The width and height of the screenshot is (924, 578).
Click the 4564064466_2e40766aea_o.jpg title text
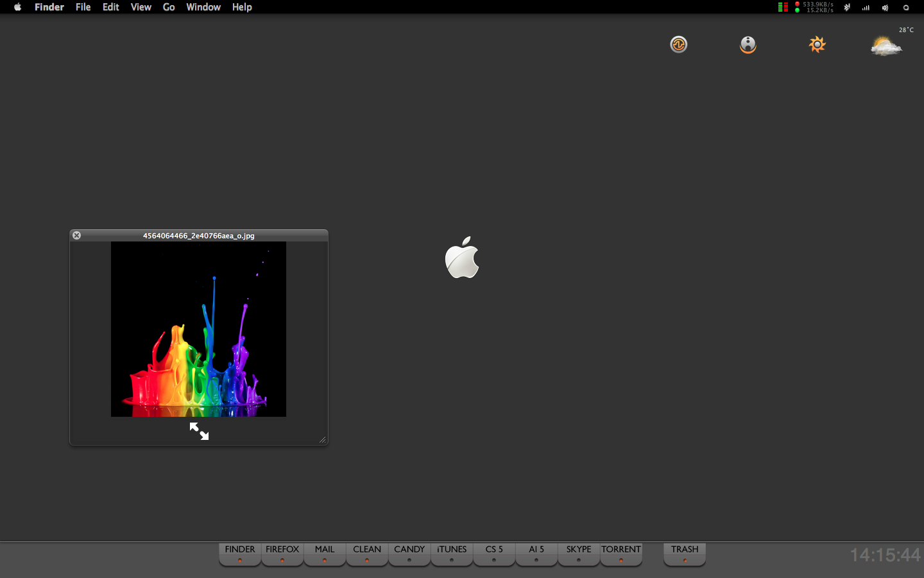(x=199, y=236)
